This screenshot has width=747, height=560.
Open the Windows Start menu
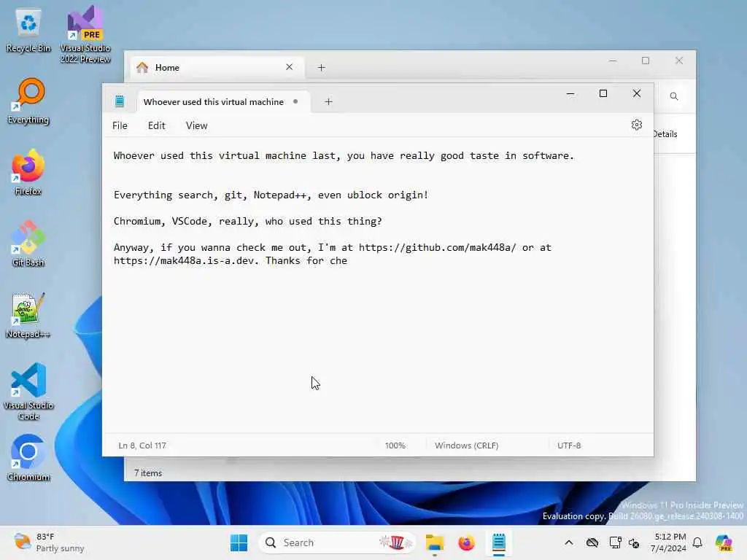tap(239, 542)
